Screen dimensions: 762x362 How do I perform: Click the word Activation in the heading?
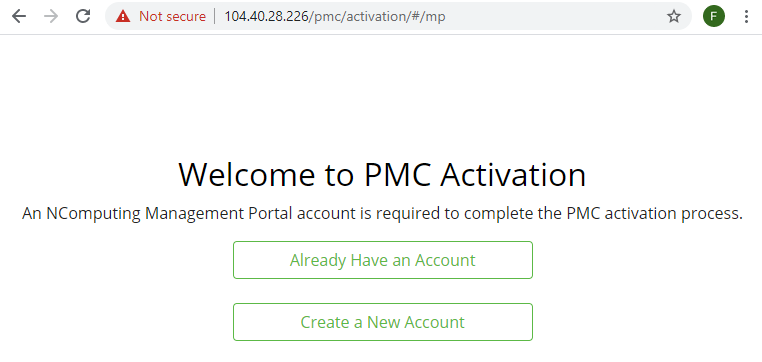coord(513,174)
